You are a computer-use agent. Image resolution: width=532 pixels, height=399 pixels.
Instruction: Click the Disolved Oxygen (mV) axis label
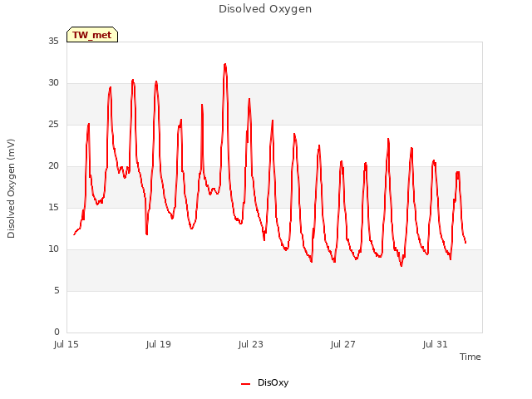click(11, 189)
